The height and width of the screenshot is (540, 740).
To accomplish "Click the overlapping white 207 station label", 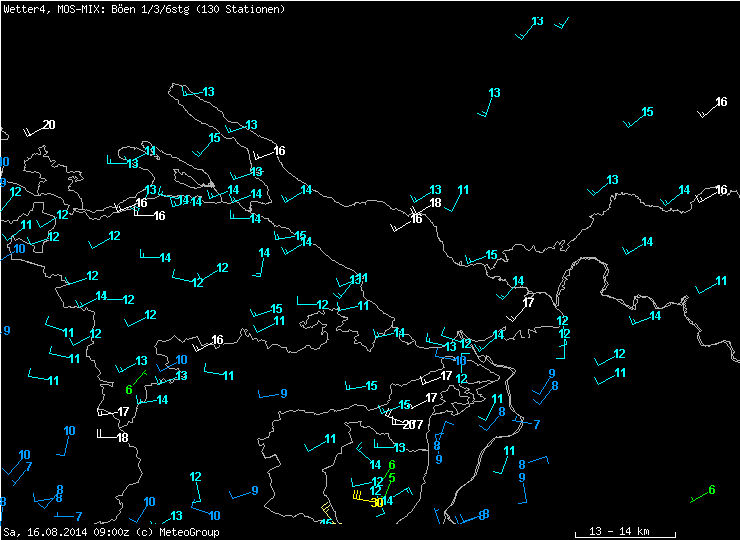I will [412, 425].
